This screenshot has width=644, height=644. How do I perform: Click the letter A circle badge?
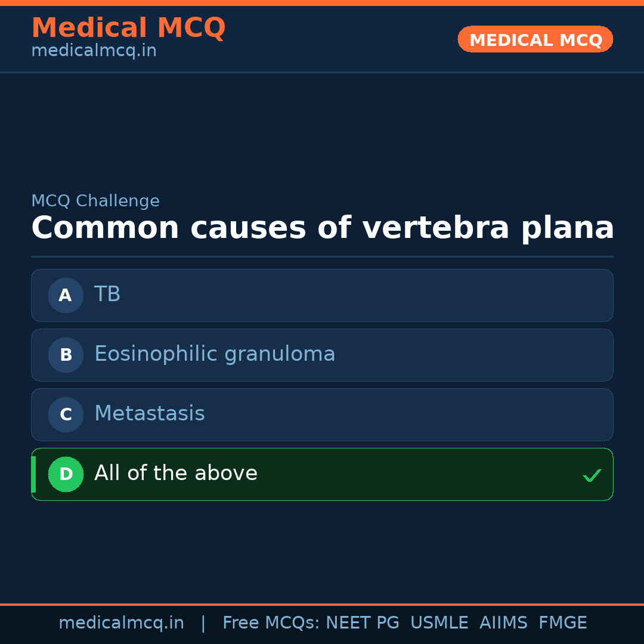point(66,295)
